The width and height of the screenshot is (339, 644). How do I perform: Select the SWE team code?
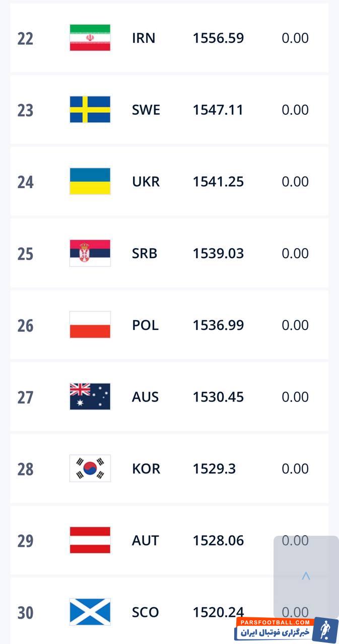146,110
